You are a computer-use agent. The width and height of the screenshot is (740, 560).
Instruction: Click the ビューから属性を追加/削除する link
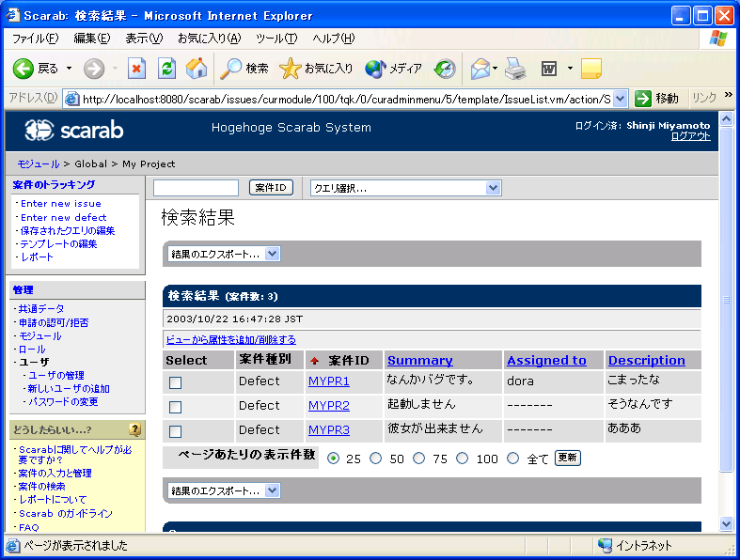[x=231, y=339]
